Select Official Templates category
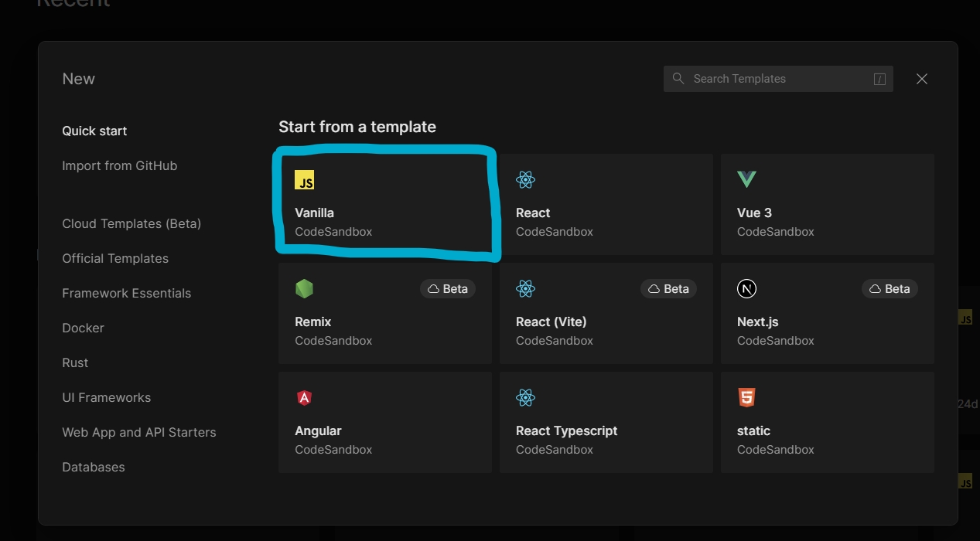 [x=115, y=259]
